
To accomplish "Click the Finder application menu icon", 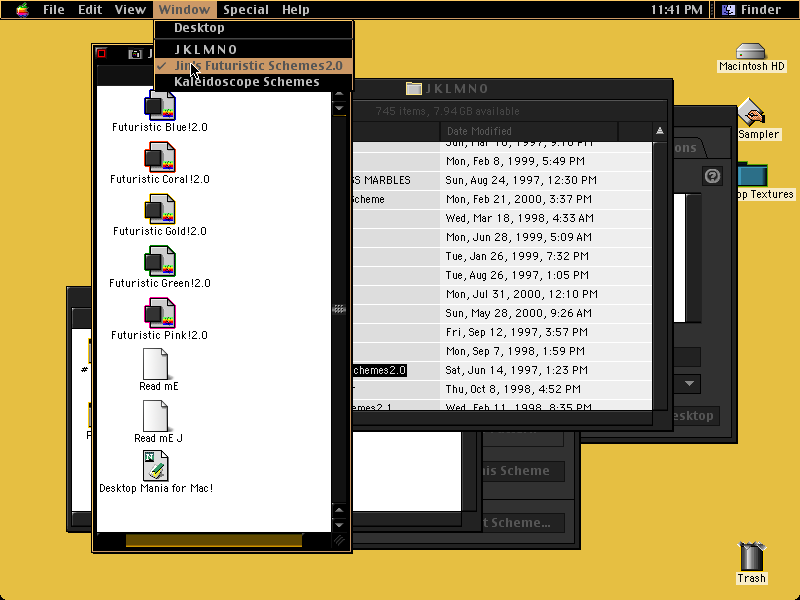I will [x=729, y=10].
